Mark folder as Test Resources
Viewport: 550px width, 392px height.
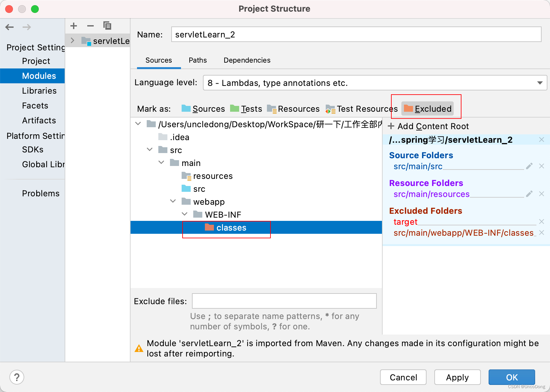(x=362, y=109)
